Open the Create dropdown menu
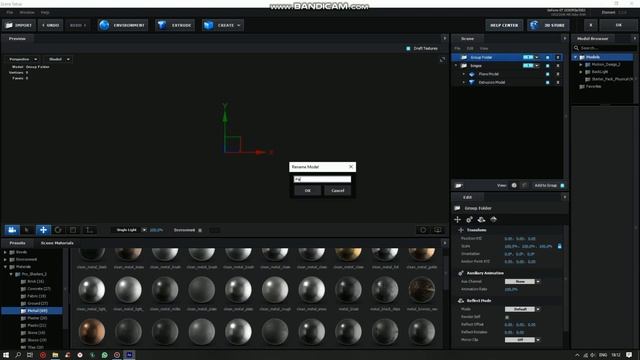Viewport: 640px width, 360px height. pyautogui.click(x=222, y=25)
